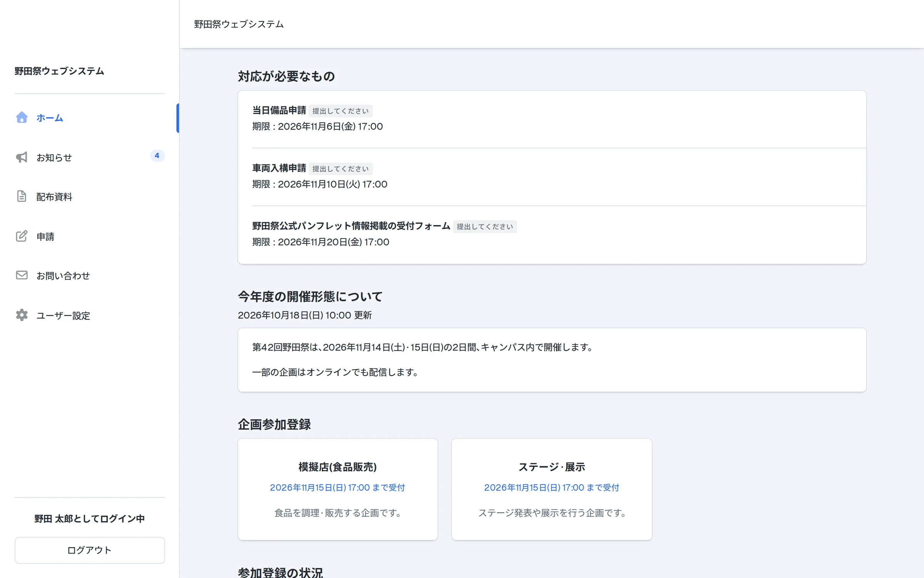Click the gear icon for ユーザー設定

point(22,315)
